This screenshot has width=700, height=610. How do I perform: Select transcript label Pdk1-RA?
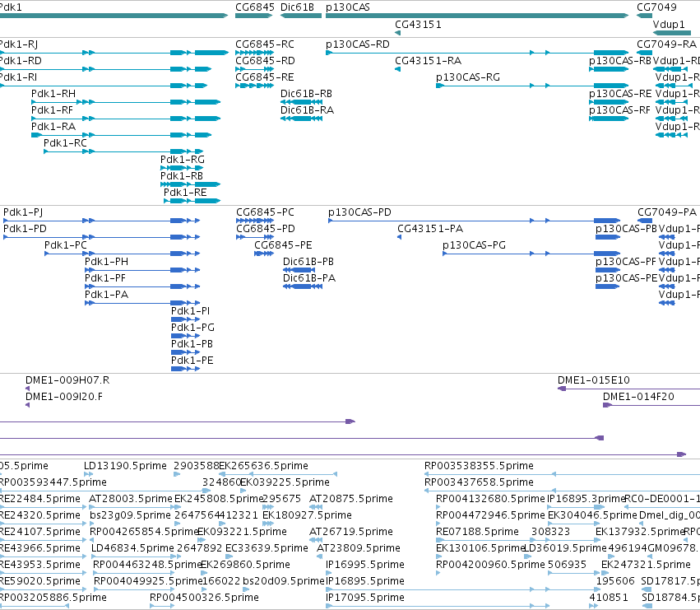click(x=53, y=127)
